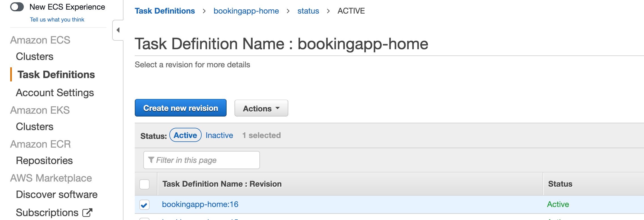Click Tell us what you think link
This screenshot has height=220, width=644.
point(57,20)
